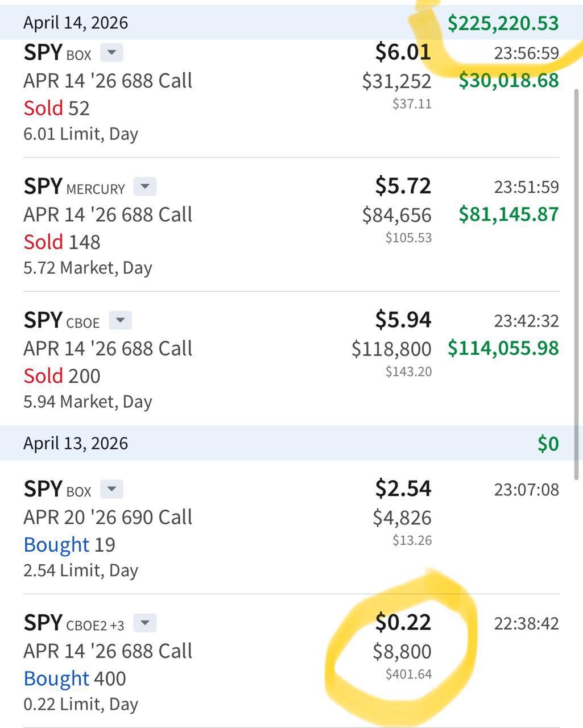Open dropdown arrow next to SPY CBOE
This screenshot has width=583, height=728.
120,320
